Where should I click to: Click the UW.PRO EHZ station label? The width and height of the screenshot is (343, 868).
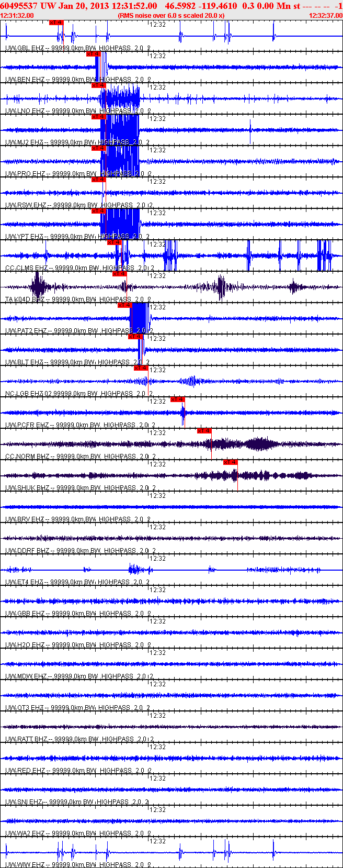click(25, 174)
